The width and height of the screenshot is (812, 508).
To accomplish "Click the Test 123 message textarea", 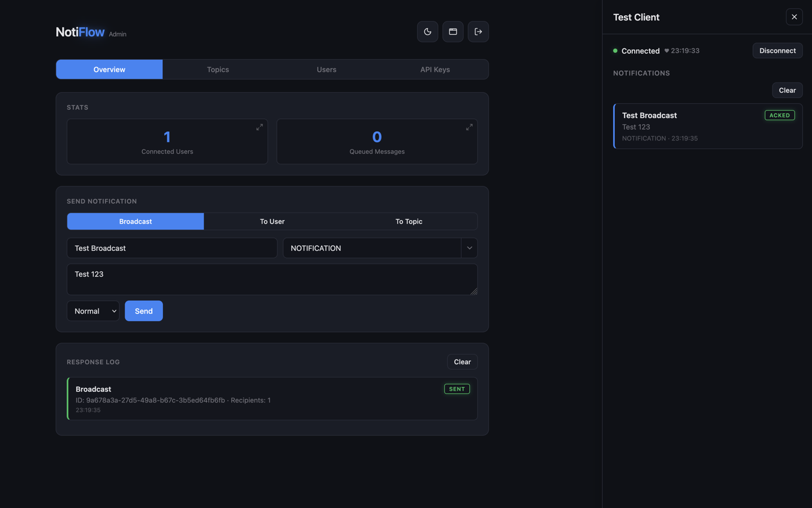I will [x=272, y=279].
